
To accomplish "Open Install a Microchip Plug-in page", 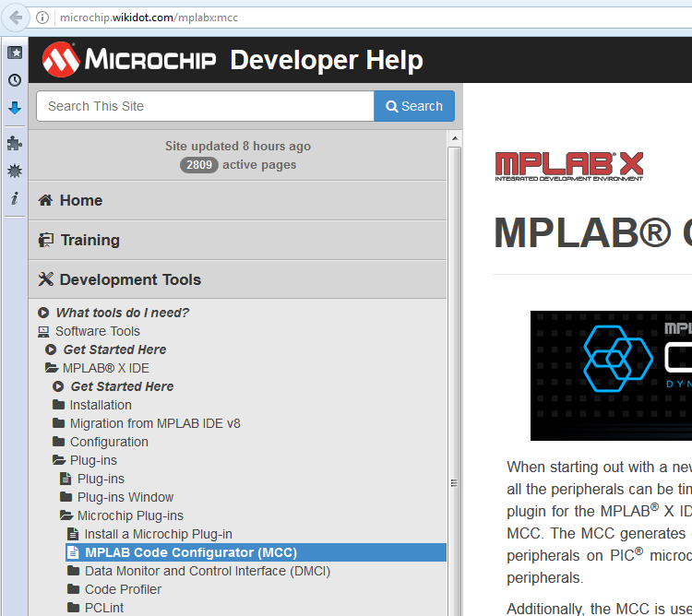I will click(158, 534).
